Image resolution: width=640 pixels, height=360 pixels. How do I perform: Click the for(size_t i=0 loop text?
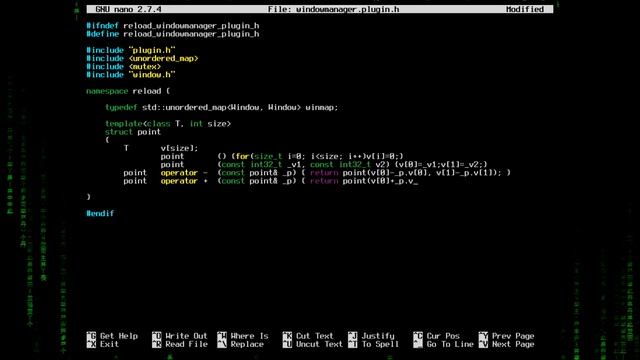(x=269, y=156)
